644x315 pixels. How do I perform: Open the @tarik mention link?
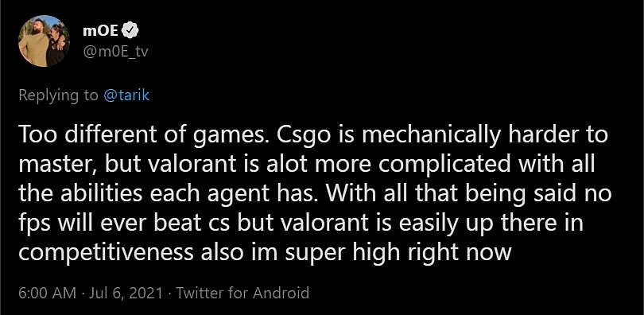pos(126,95)
